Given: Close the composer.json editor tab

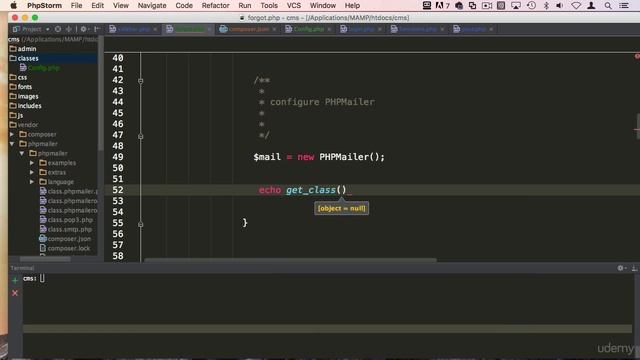Looking at the screenshot, I should 274,29.
